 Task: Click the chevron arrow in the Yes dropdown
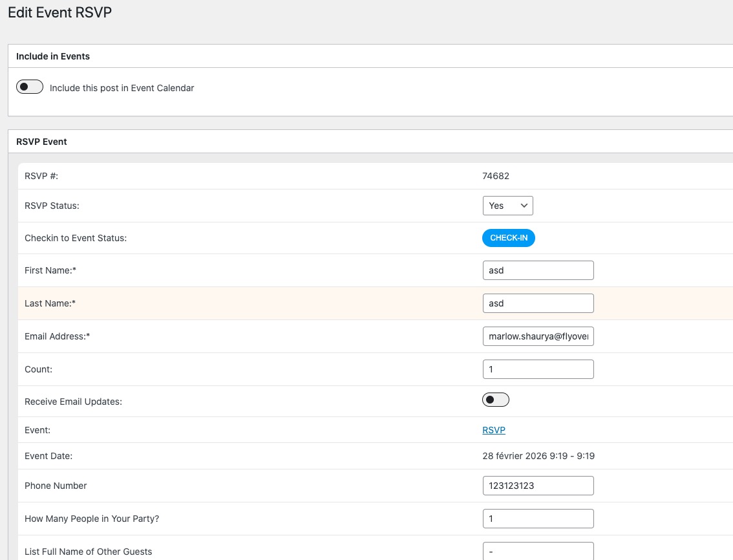click(x=524, y=206)
